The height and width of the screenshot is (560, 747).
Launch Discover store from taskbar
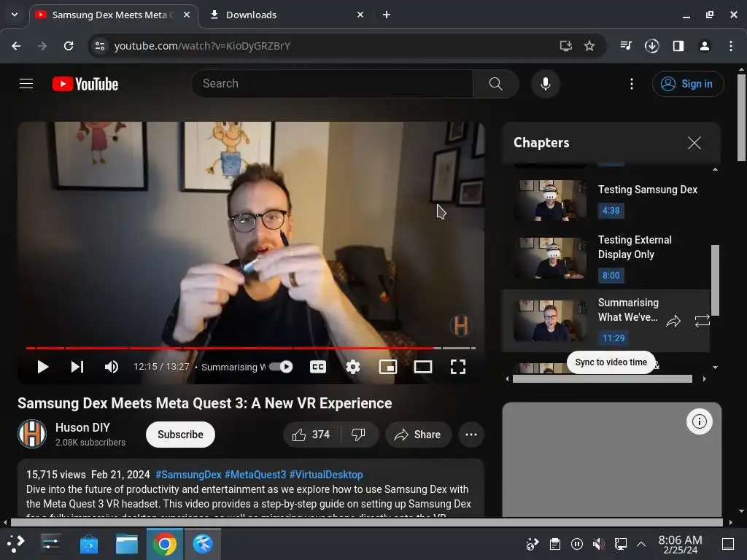pyautogui.click(x=88, y=543)
